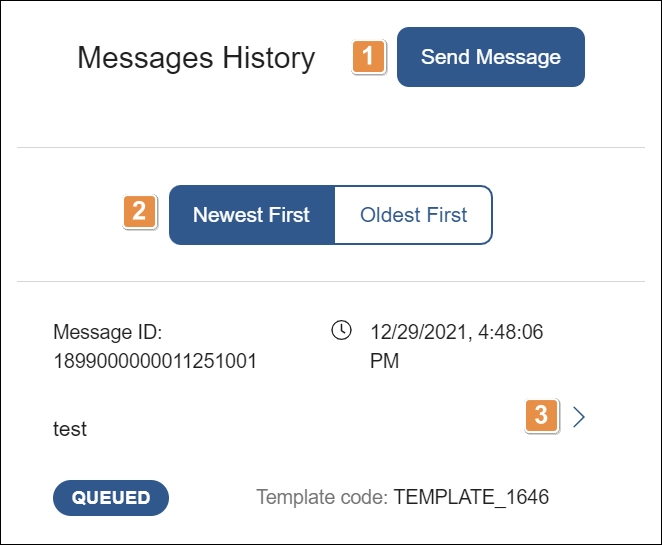
Task: Click the Messages History heading
Action: pyautogui.click(x=196, y=58)
